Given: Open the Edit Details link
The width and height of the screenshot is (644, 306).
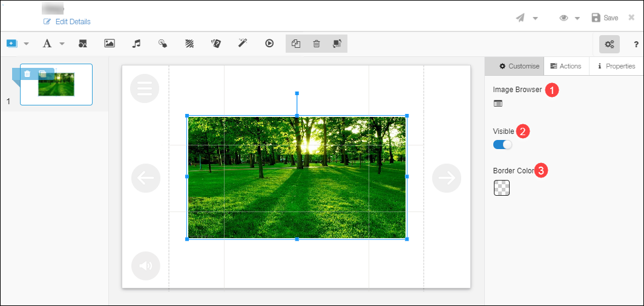Looking at the screenshot, I should pos(67,22).
